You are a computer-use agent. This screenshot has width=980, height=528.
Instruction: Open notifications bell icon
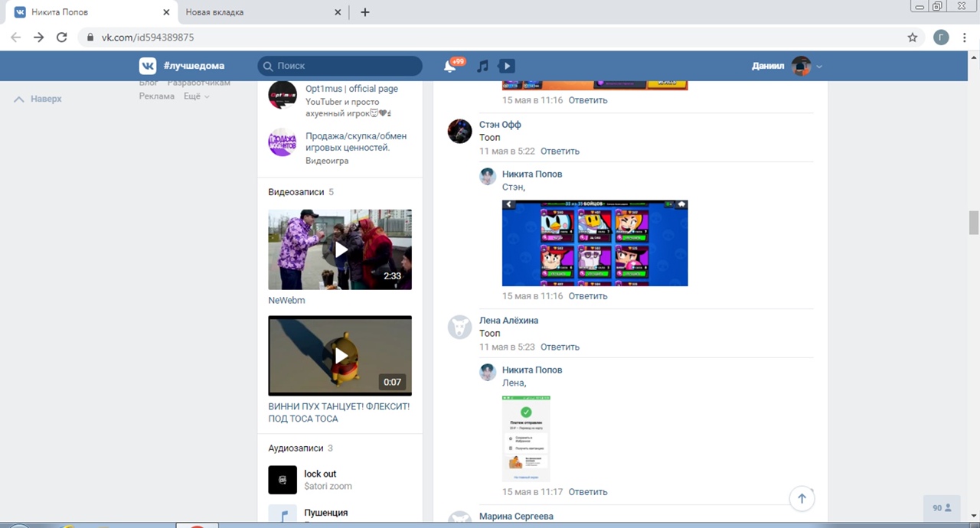tap(450, 67)
